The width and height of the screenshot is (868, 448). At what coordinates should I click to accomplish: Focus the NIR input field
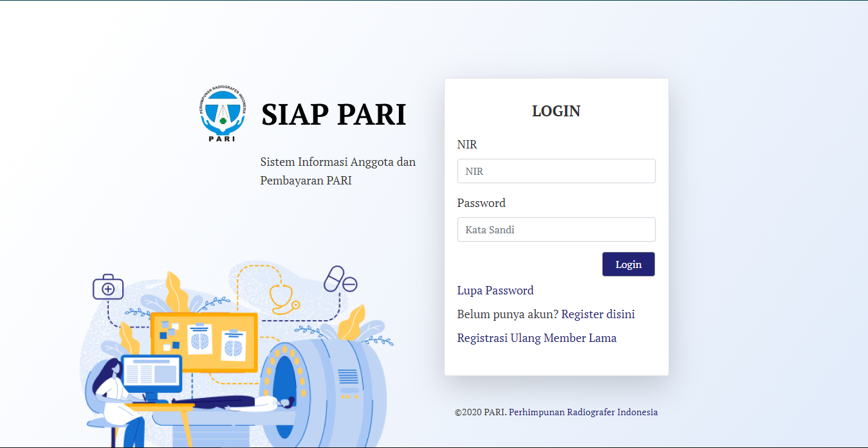point(556,171)
